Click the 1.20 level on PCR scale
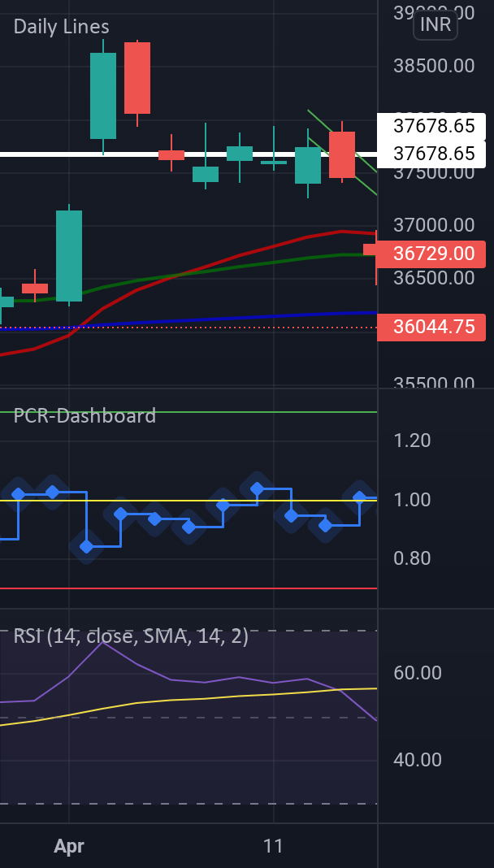Viewport: 494px width, 868px height. [x=412, y=441]
